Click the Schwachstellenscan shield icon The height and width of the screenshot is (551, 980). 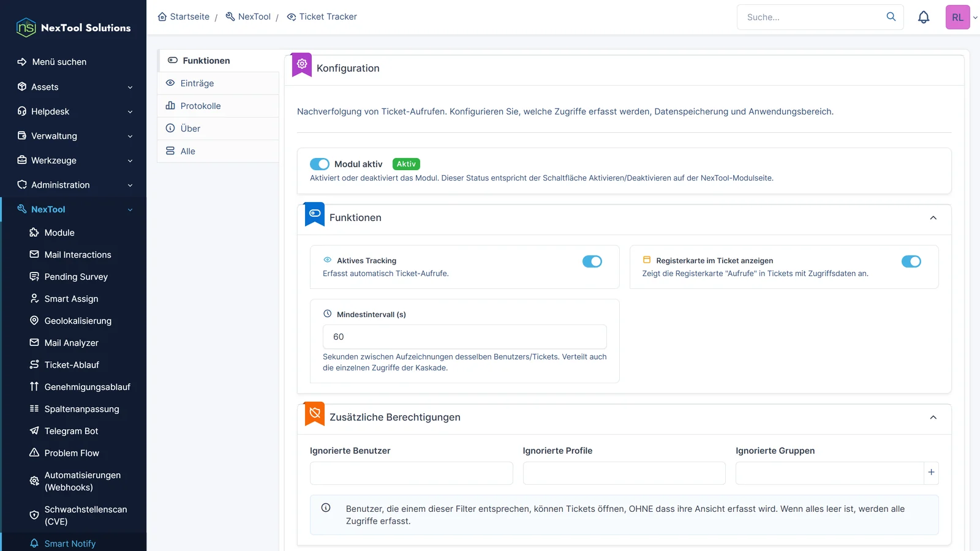(x=34, y=515)
